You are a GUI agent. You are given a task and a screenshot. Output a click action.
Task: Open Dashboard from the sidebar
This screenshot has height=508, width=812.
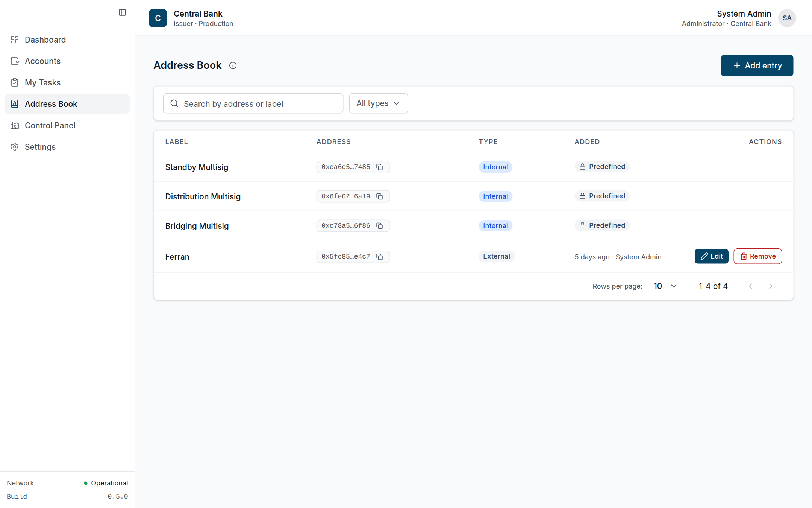click(67, 40)
